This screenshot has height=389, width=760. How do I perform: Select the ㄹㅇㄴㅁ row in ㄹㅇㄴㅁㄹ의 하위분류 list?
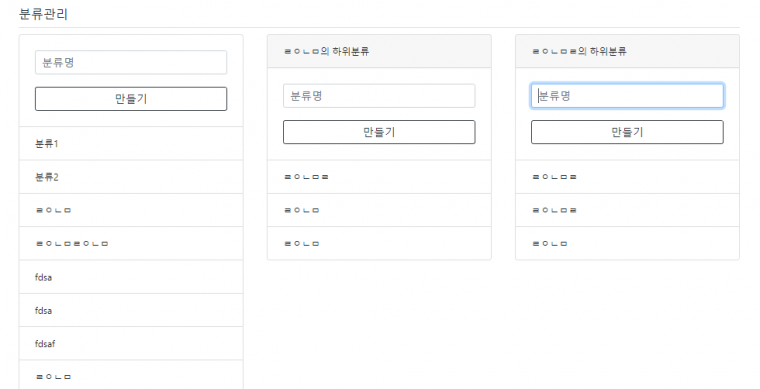click(x=627, y=244)
